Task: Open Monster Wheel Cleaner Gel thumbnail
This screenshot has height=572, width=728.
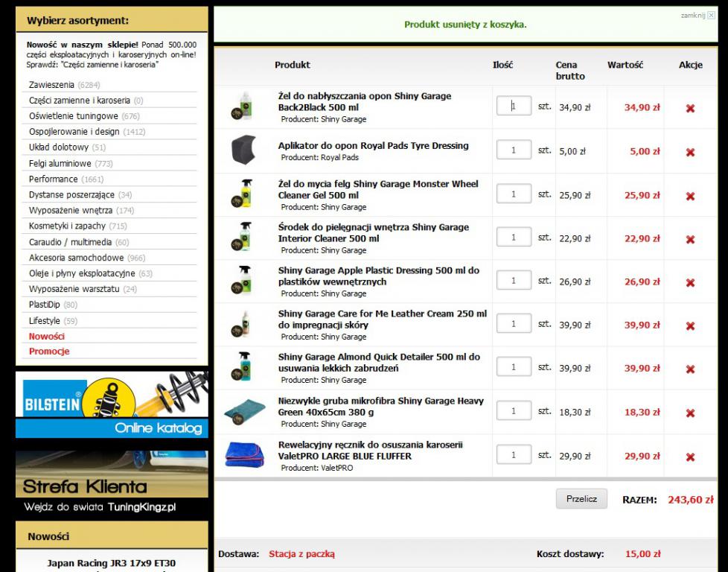Action: [243, 194]
